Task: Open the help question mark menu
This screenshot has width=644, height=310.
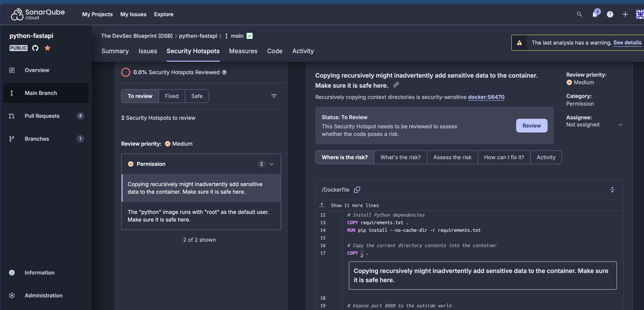Action: pos(610,14)
